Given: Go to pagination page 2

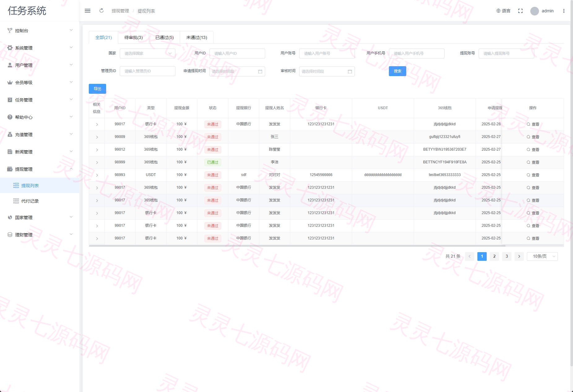Looking at the screenshot, I should (494, 256).
